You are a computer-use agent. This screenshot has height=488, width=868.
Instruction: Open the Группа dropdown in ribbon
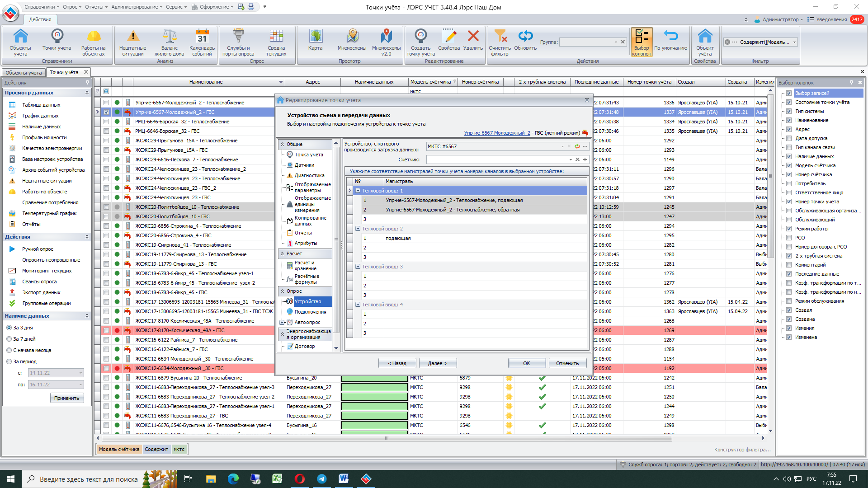point(616,42)
